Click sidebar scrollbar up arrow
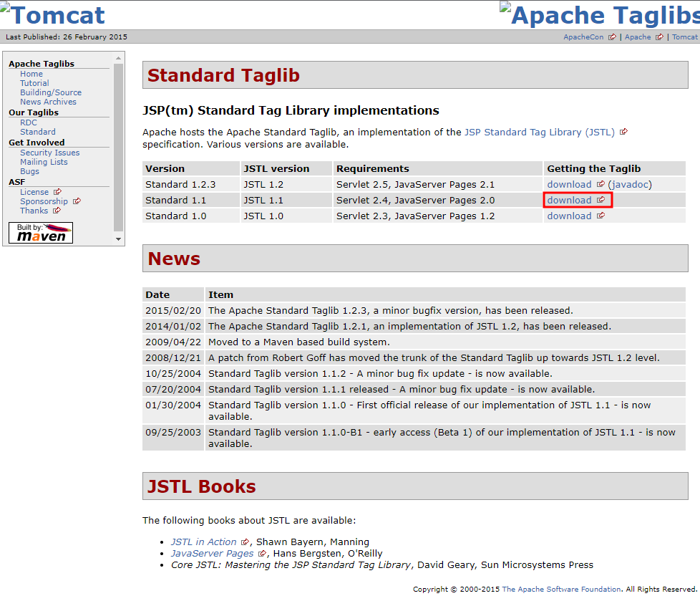 click(x=118, y=58)
